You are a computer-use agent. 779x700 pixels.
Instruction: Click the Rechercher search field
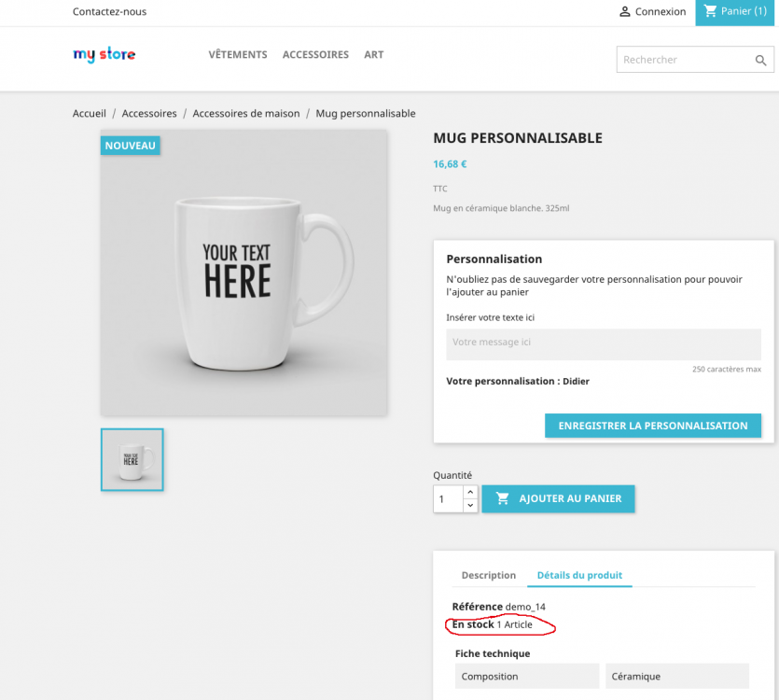[684, 60]
